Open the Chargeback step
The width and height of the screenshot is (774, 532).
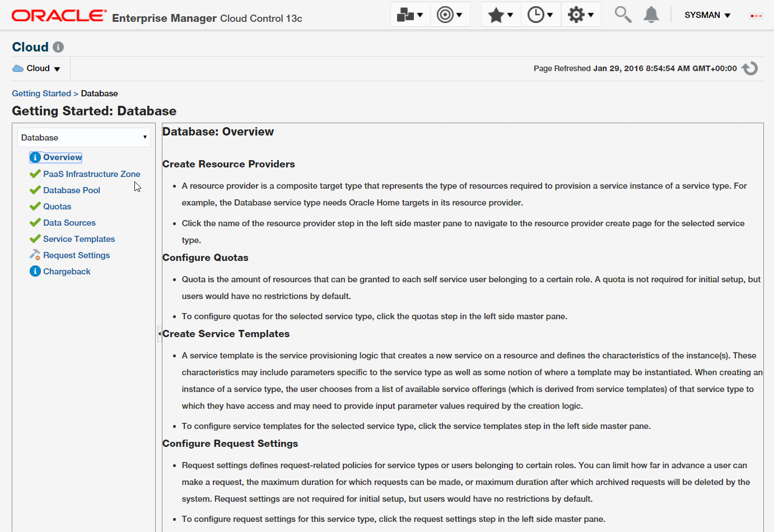[x=67, y=272]
